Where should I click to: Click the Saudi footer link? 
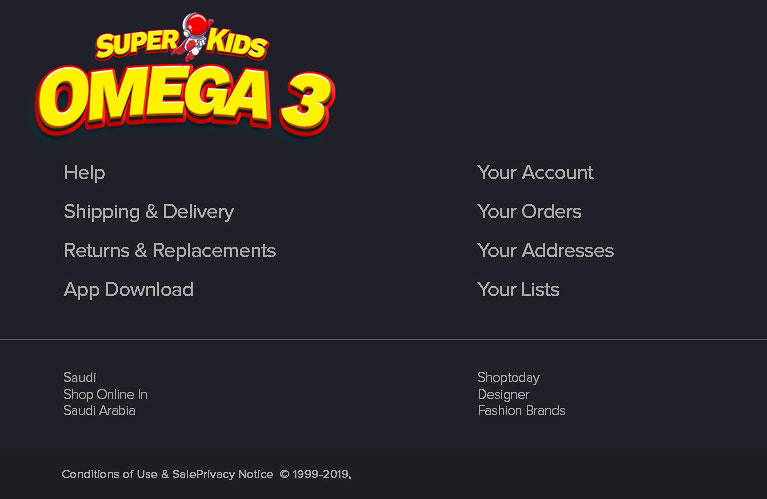[x=80, y=377]
